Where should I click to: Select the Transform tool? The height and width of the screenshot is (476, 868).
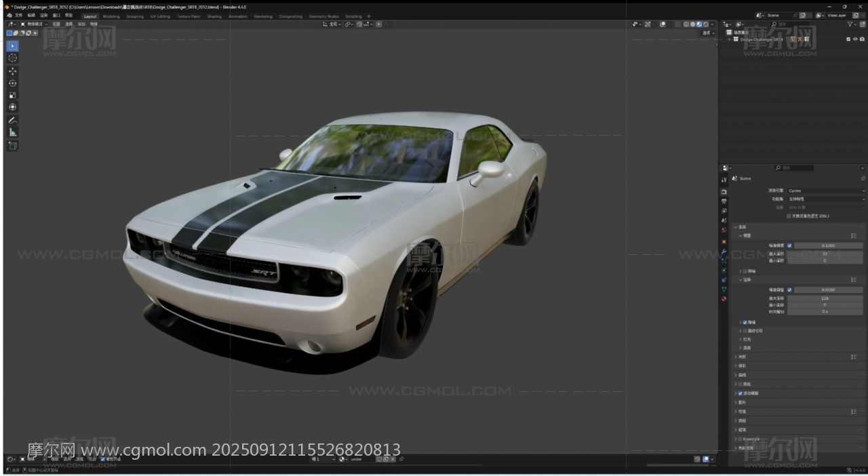(x=12, y=107)
